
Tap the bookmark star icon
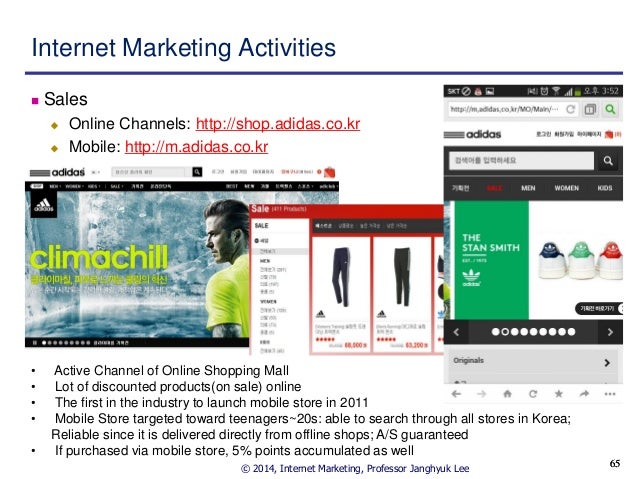[x=559, y=394]
